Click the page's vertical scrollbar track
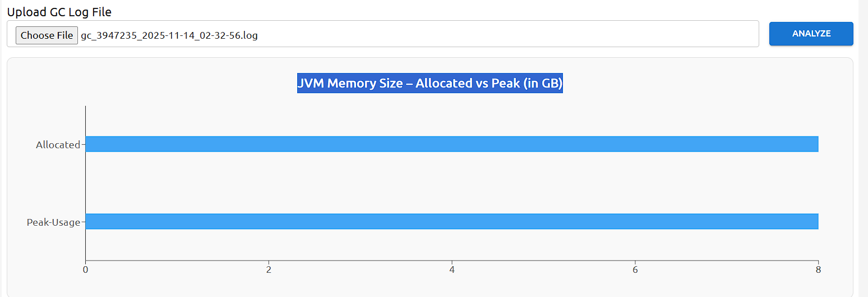 tap(863, 148)
